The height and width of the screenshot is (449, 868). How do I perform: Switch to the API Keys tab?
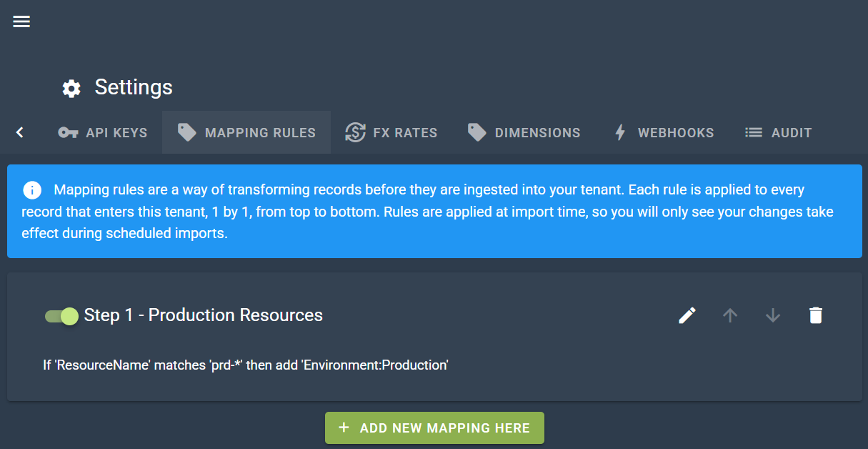[103, 132]
